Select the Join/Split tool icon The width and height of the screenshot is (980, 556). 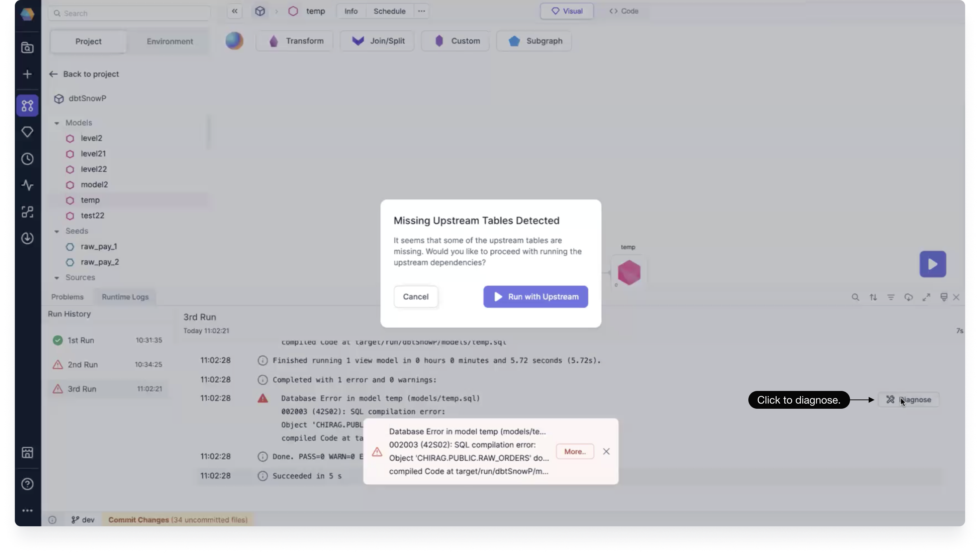point(357,41)
